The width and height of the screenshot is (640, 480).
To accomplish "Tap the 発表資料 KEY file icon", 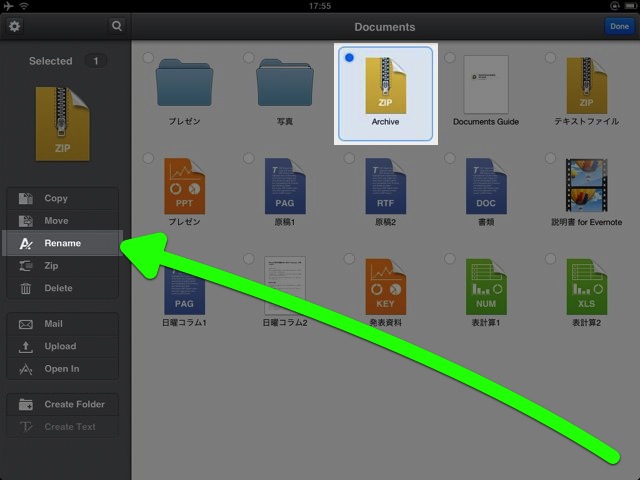I will coord(386,287).
